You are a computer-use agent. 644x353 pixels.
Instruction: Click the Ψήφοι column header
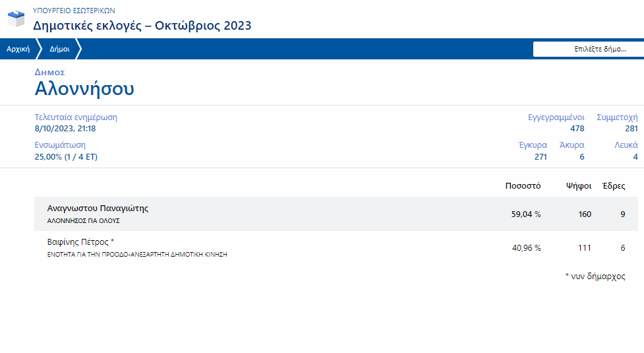coord(578,186)
